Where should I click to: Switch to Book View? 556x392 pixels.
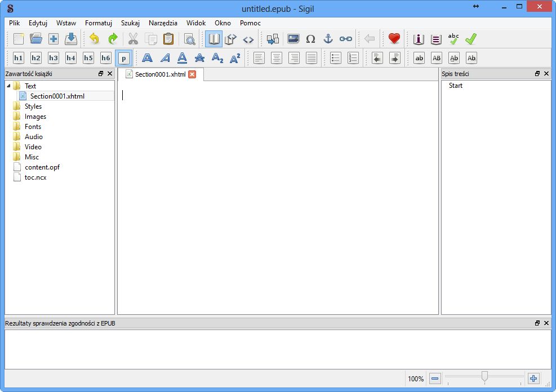[x=214, y=39]
